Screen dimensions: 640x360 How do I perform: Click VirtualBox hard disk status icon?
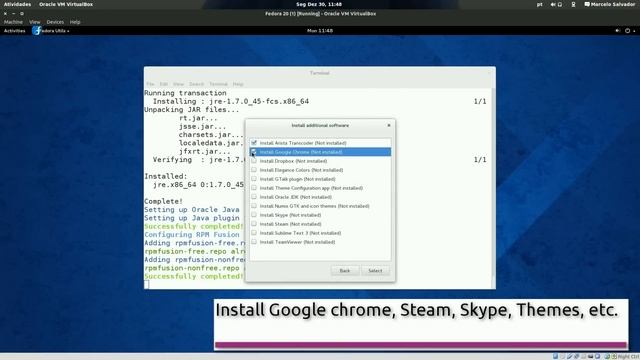[556, 356]
